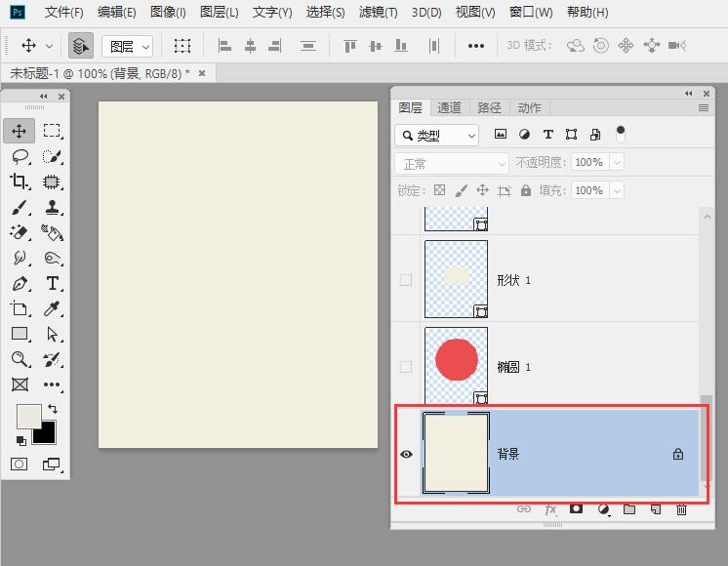Viewport: 728px width, 566px height.
Task: Select the Frame tool
Action: click(x=20, y=384)
